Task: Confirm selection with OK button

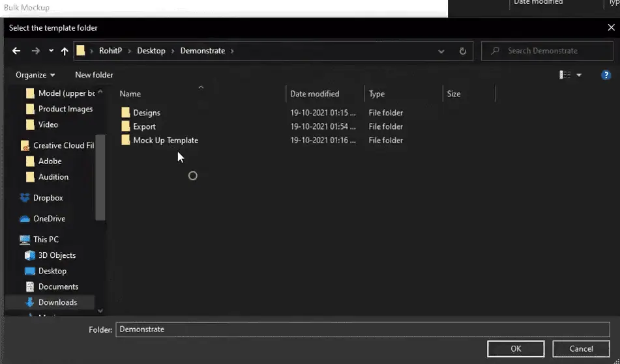Action: 516,348
